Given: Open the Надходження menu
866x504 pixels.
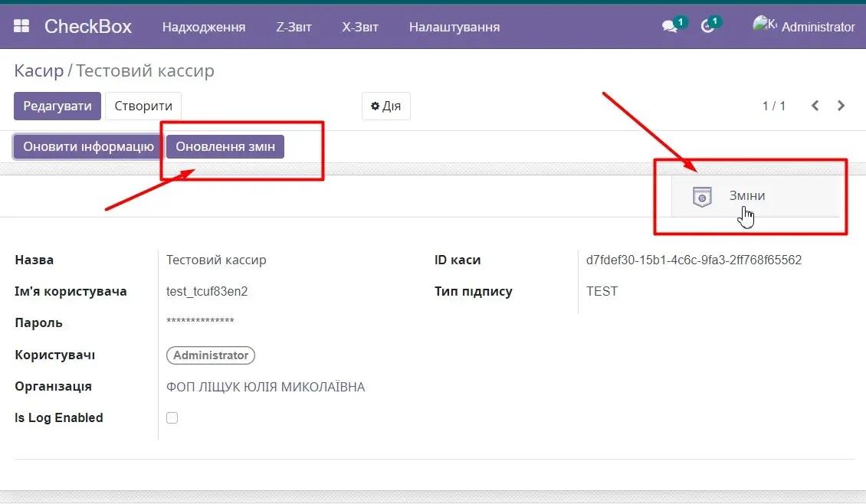Looking at the screenshot, I should click(203, 27).
